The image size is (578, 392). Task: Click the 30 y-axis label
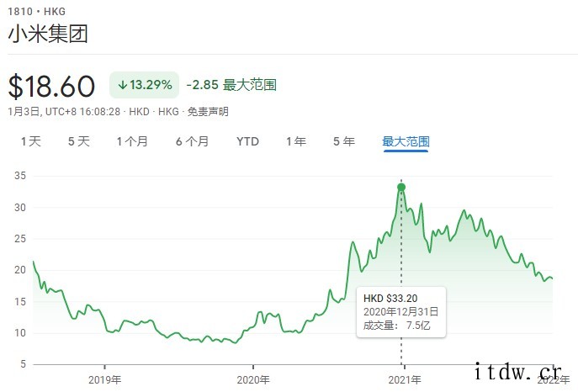pyautogui.click(x=20, y=208)
